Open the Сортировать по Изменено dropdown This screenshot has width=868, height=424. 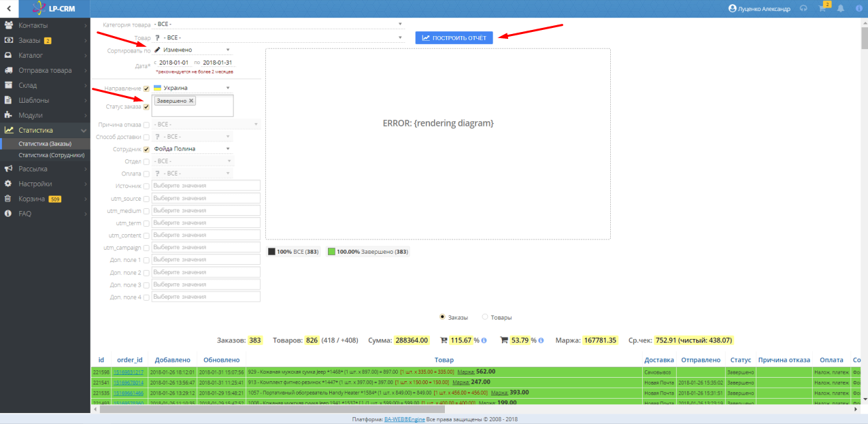coord(193,50)
